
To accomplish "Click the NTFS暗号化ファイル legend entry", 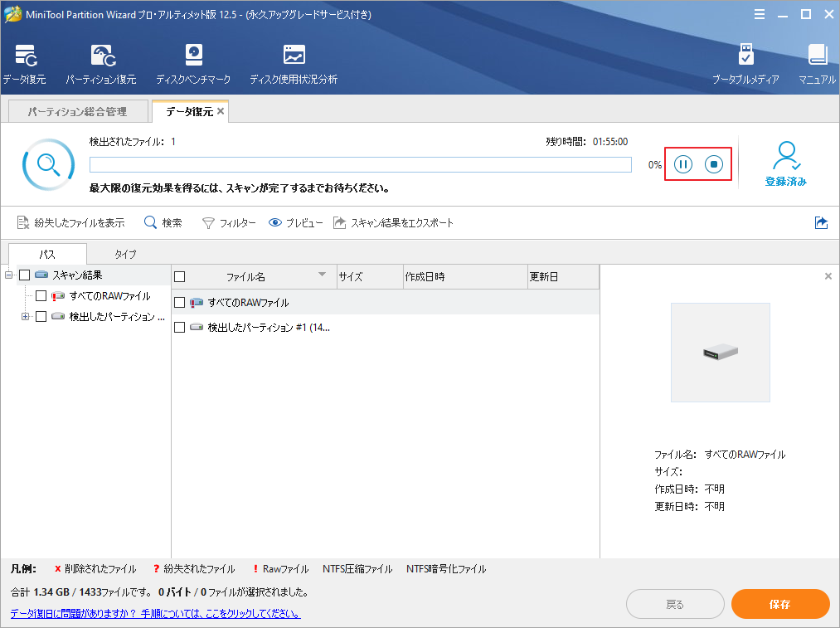I will coord(446,569).
